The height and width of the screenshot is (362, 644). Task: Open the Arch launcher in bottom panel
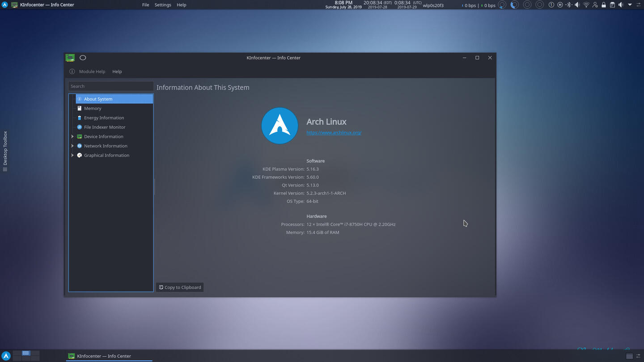tap(6, 356)
